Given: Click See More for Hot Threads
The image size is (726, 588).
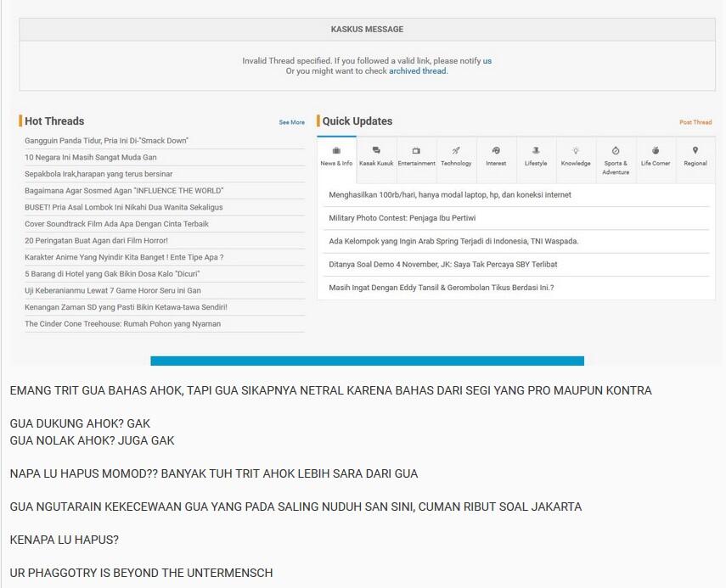Looking at the screenshot, I should click(x=292, y=122).
